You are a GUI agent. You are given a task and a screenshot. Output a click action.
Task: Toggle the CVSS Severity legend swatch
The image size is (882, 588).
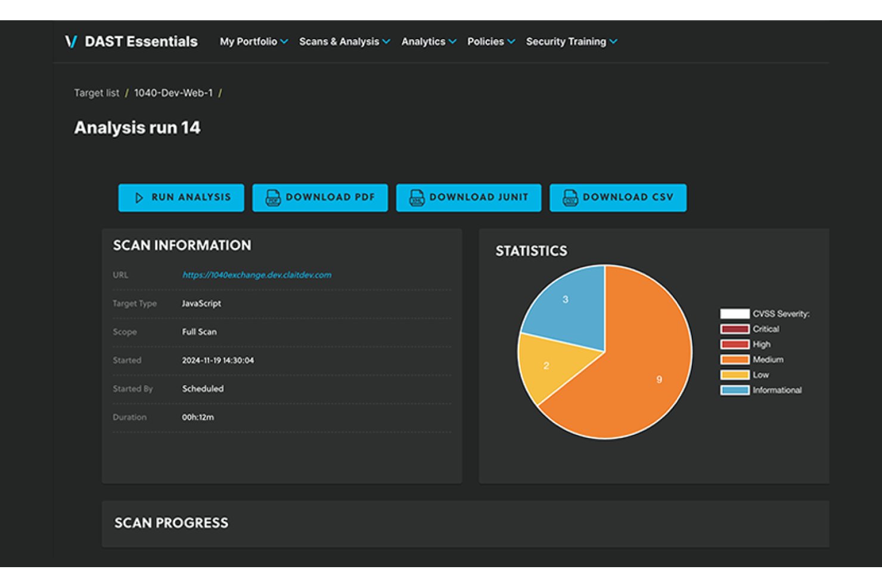click(735, 314)
